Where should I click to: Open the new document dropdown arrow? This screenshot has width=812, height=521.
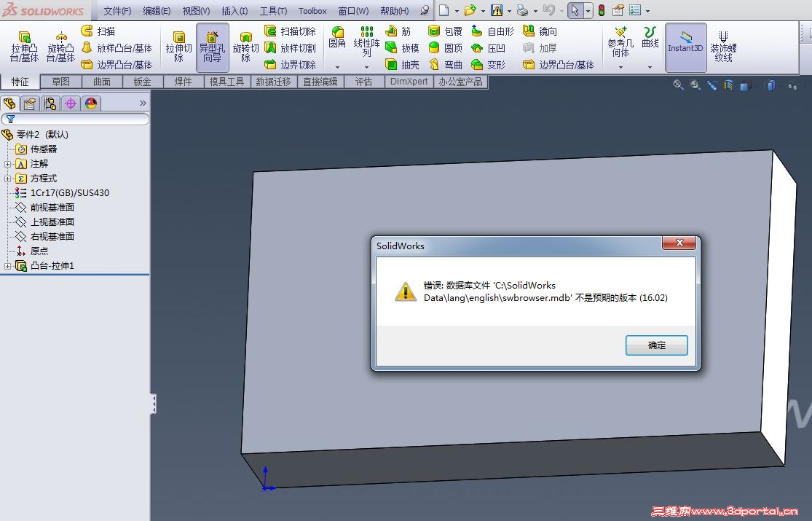pyautogui.click(x=457, y=10)
